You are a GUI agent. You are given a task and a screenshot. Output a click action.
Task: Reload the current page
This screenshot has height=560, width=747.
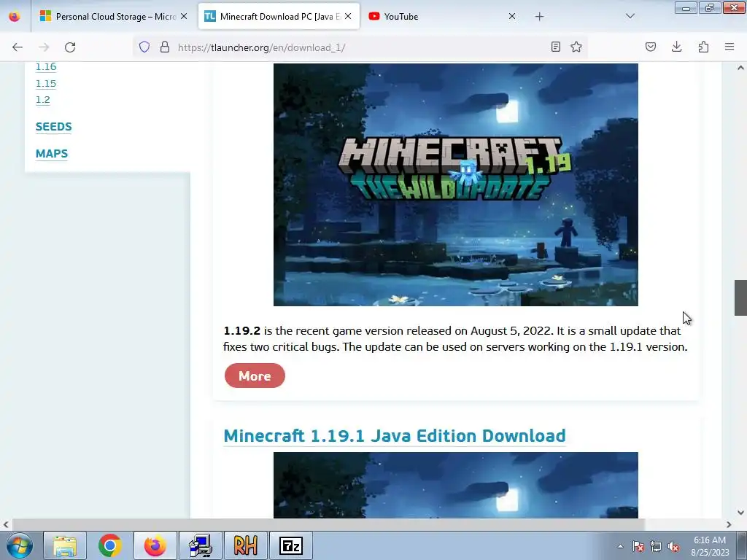70,47
